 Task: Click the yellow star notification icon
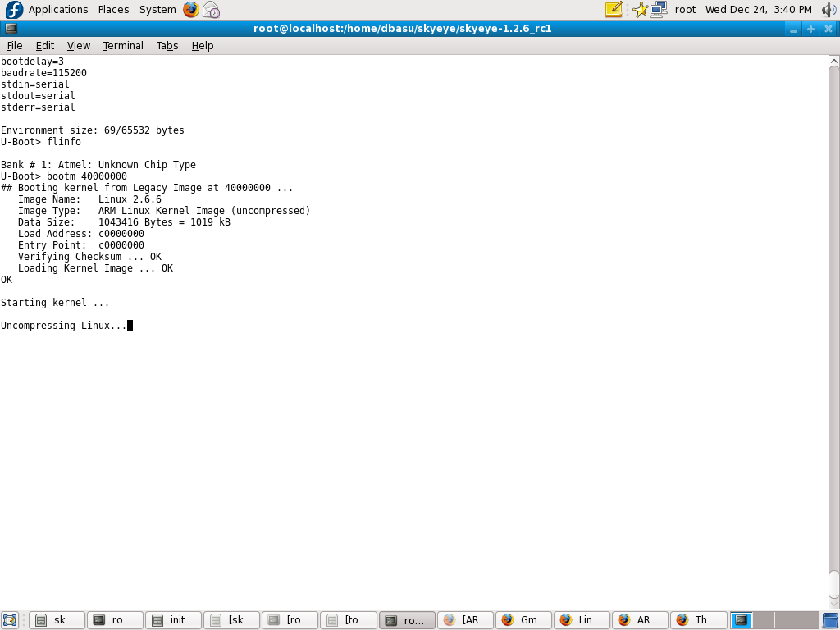coord(640,10)
